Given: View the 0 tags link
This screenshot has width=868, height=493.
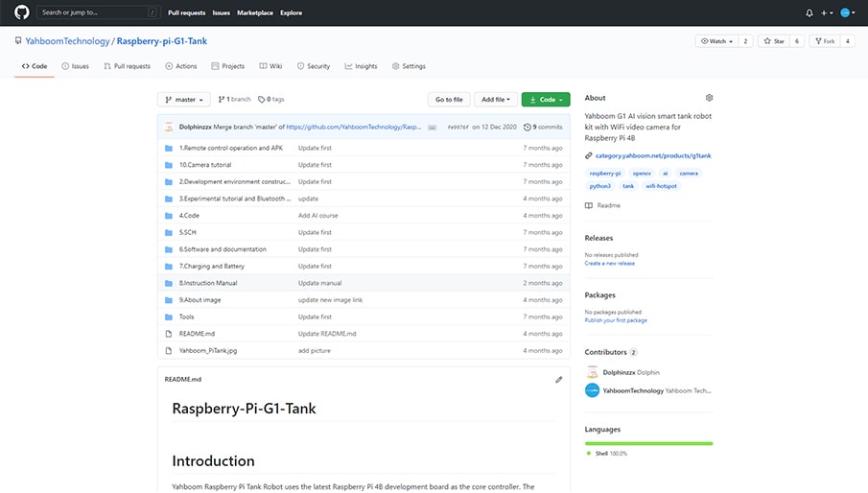Looking at the screenshot, I should coord(271,99).
